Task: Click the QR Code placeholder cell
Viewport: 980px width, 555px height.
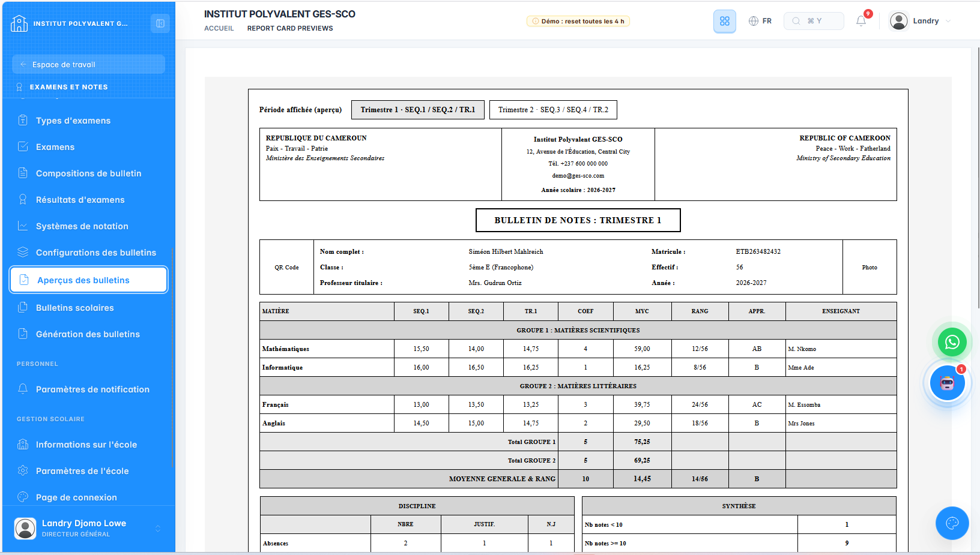Action: tap(286, 267)
